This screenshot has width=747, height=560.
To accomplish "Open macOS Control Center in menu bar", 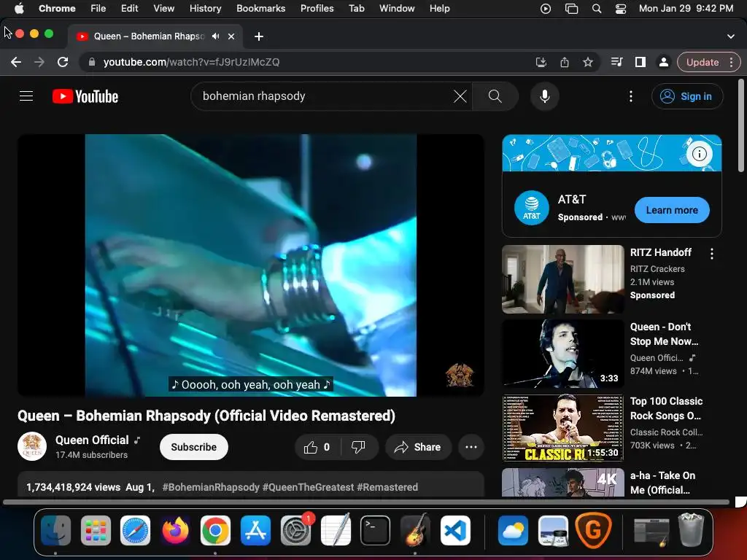I will tap(621, 9).
